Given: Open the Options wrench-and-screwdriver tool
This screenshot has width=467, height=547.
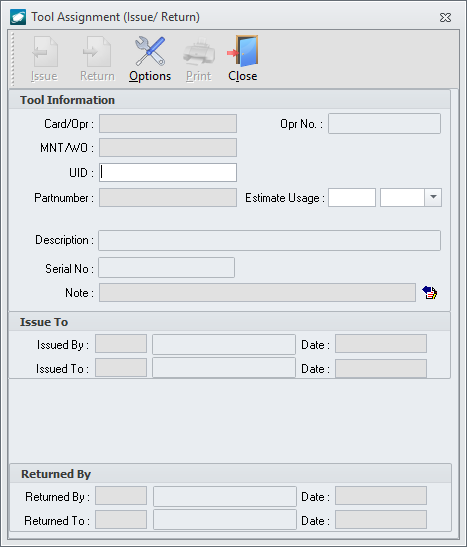Looking at the screenshot, I should click(x=150, y=51).
